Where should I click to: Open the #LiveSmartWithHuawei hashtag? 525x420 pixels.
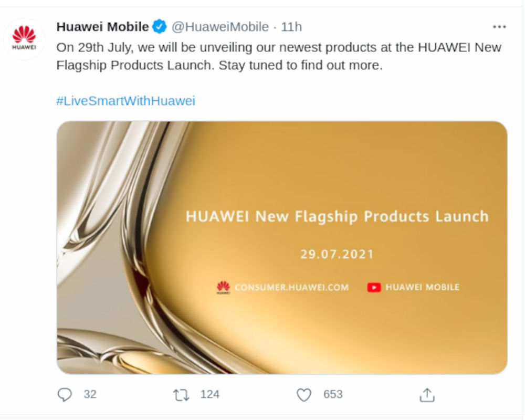point(125,101)
